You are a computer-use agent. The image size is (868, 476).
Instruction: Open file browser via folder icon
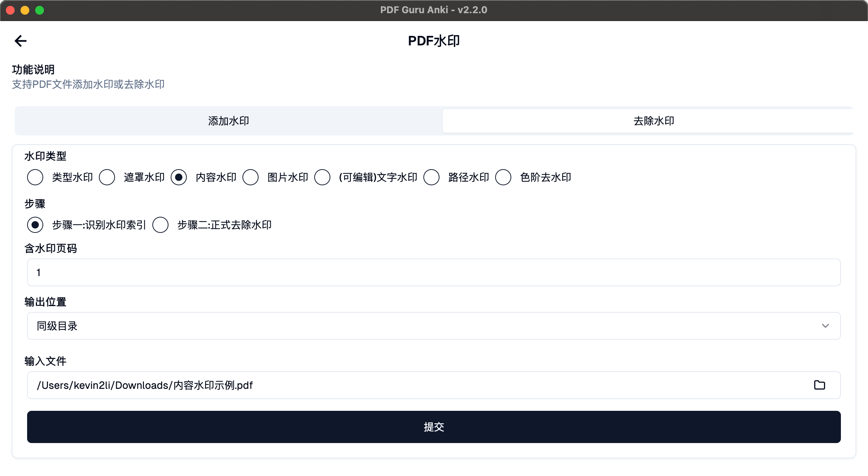pos(819,385)
